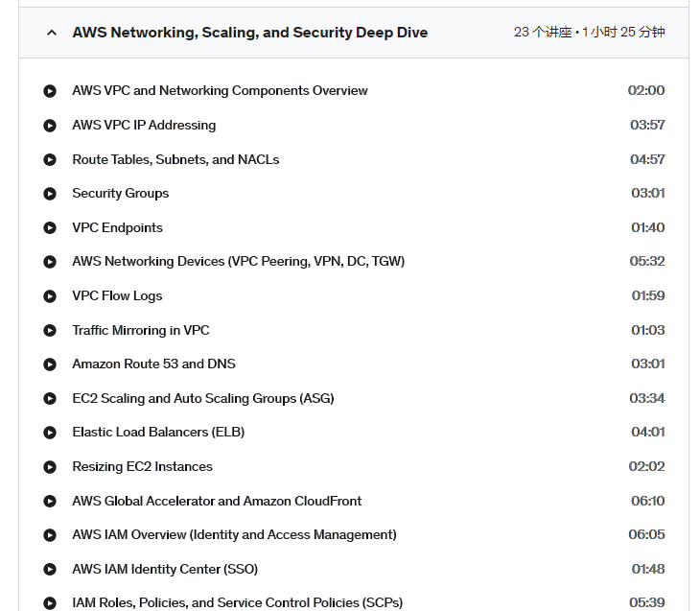Click the play icon beside Amazon Route 53 and DNS

click(50, 364)
